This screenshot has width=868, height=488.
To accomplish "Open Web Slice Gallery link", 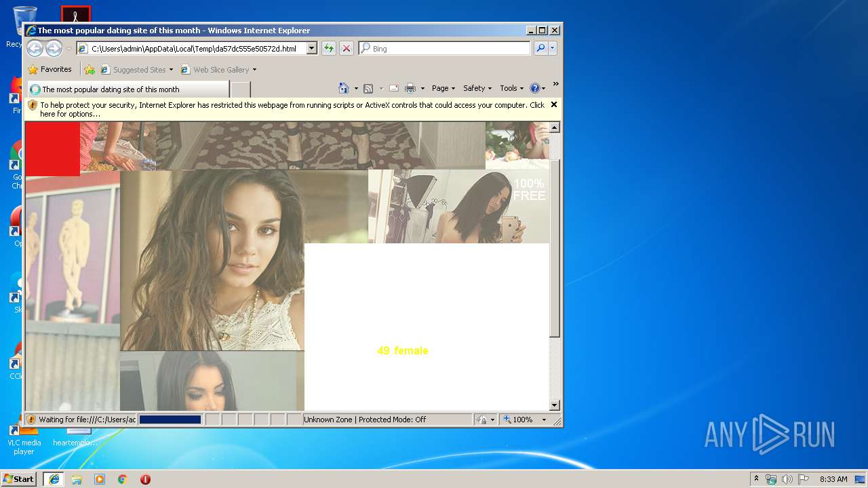I will (218, 69).
